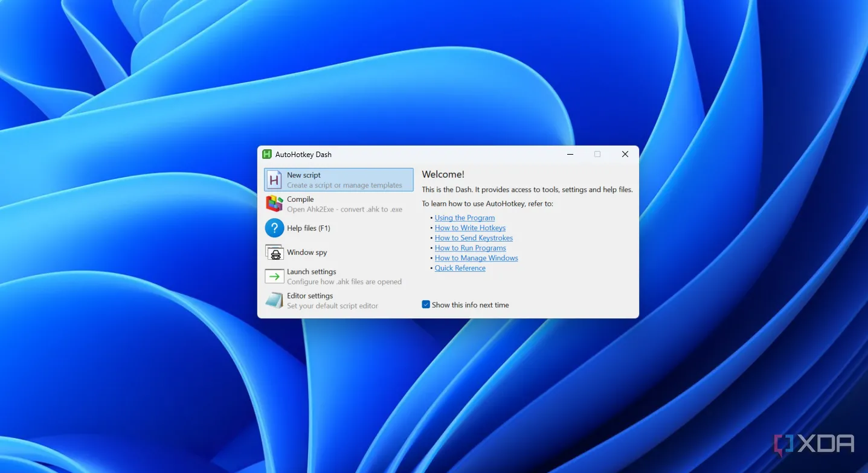
Task: Click the Window spy detective icon
Action: point(275,253)
